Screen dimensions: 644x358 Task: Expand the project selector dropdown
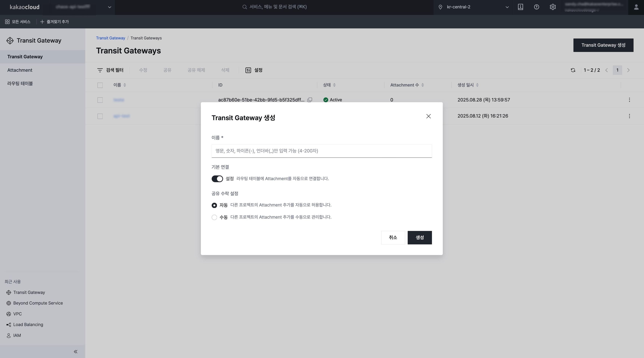109,7
